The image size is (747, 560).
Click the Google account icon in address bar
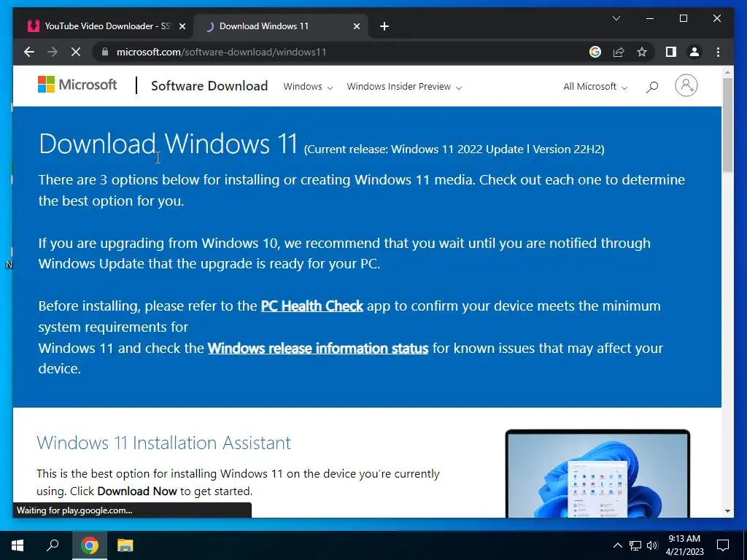tap(595, 52)
